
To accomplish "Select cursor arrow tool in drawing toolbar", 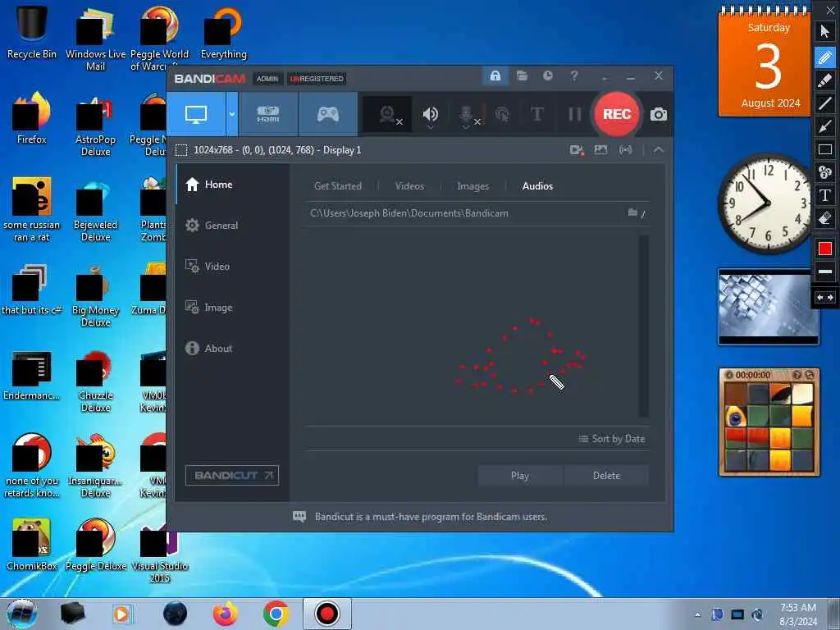I will coord(825,31).
